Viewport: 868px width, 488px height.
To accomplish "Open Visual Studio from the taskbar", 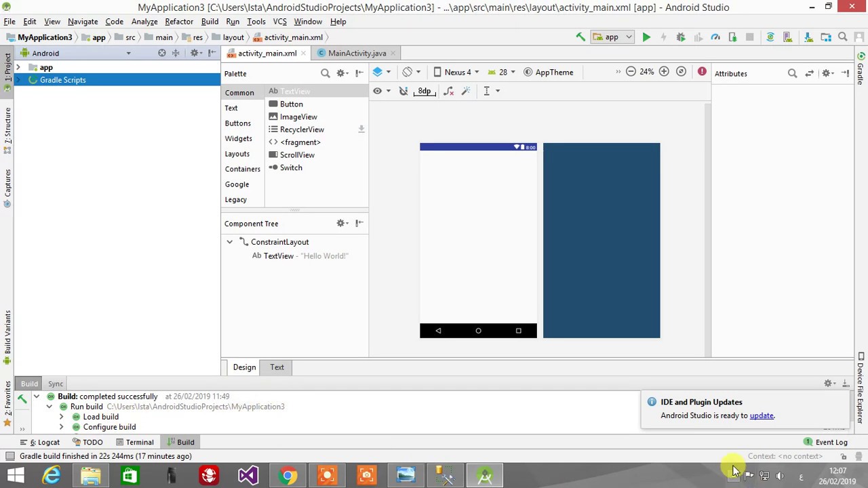I will 248,476.
